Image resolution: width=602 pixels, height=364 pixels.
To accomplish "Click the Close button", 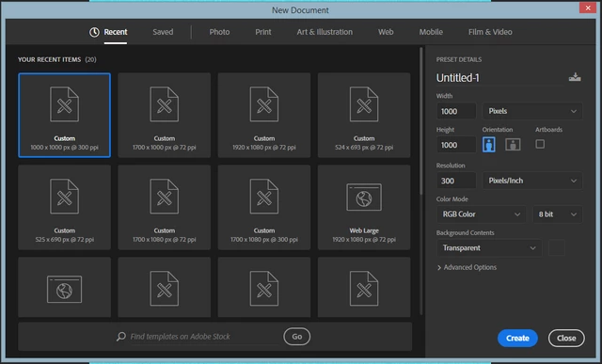I will [x=566, y=338].
